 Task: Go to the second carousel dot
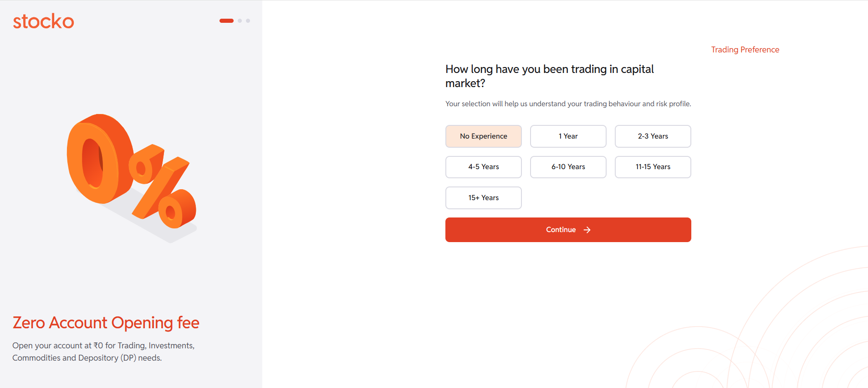[240, 21]
